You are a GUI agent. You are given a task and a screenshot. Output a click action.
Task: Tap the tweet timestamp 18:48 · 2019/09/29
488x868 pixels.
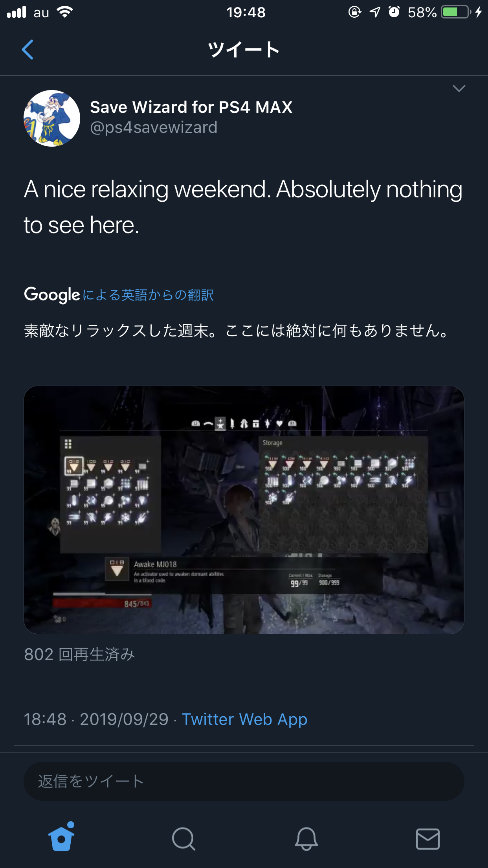[96, 719]
